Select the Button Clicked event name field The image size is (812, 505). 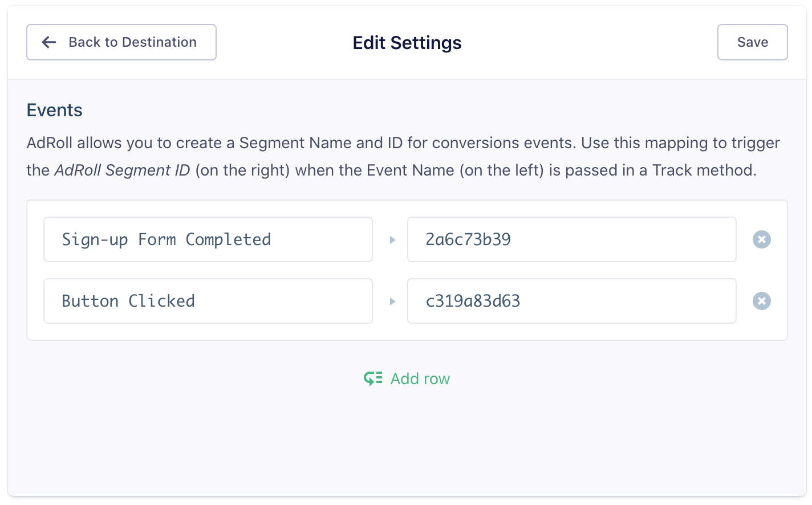(208, 301)
